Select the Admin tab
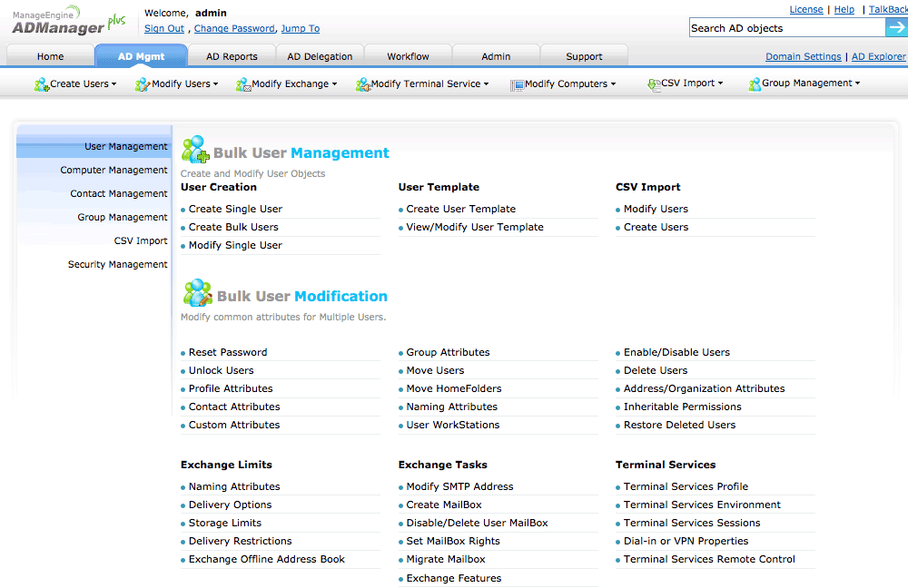The image size is (908, 588). click(x=496, y=56)
